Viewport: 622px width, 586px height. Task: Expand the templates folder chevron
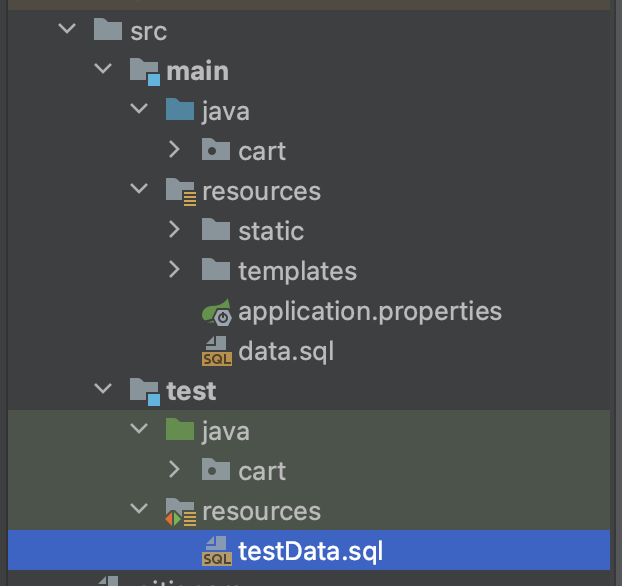click(x=174, y=269)
